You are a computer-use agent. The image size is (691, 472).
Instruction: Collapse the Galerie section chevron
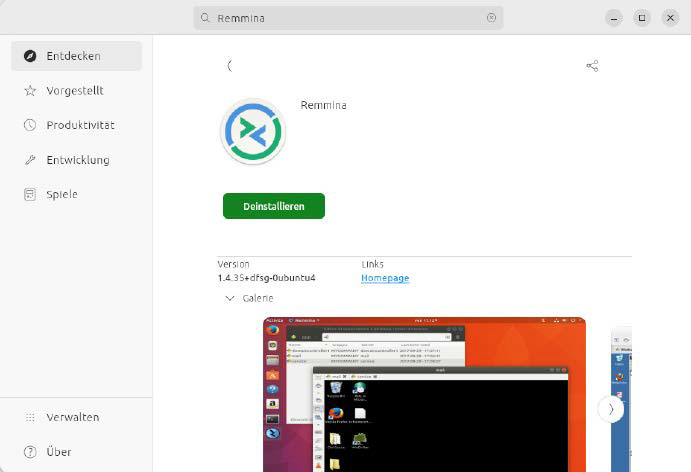[x=230, y=298]
